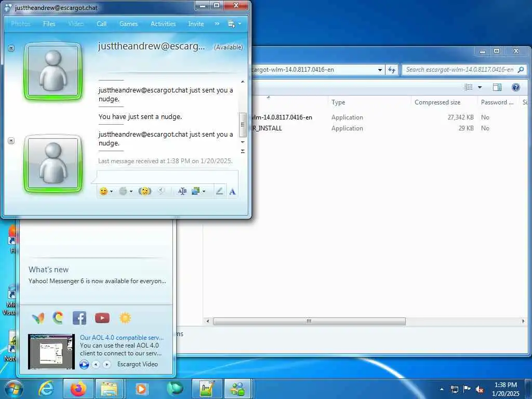Switch to Notepad++ on taskbar
532x399 pixels.
point(207,389)
